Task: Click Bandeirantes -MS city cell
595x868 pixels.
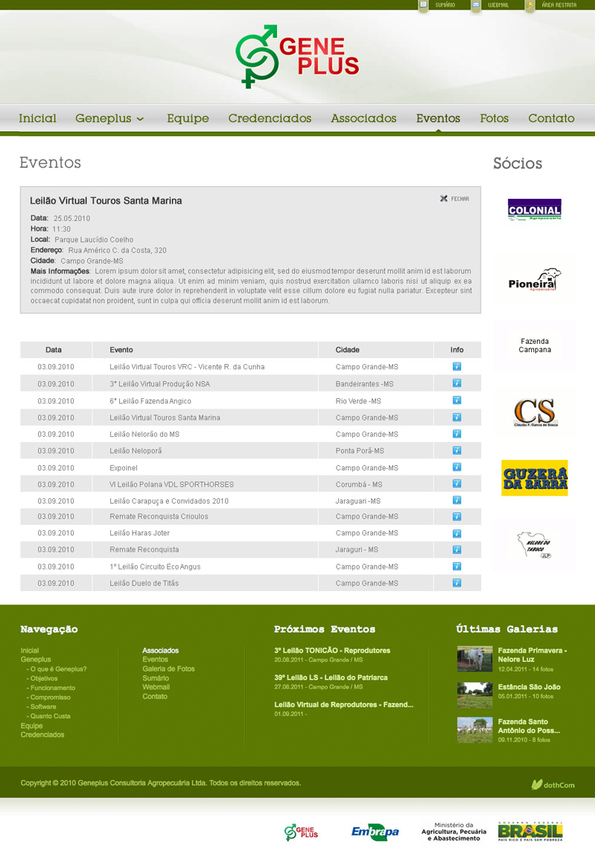Action: 365,383
